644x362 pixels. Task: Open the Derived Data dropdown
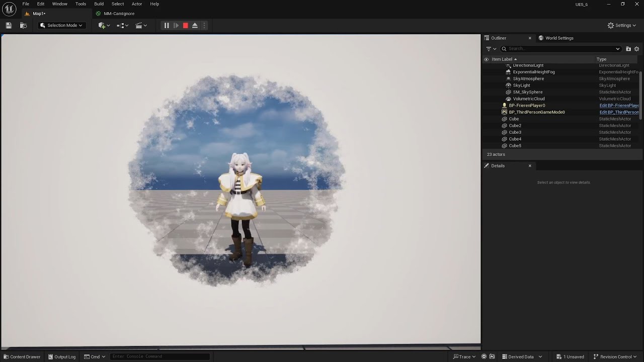click(x=522, y=357)
